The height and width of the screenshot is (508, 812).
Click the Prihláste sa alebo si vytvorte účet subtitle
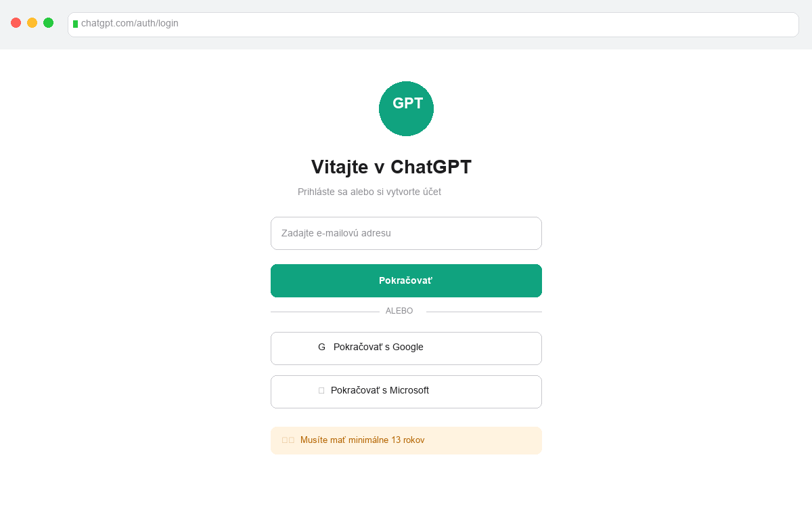click(x=369, y=192)
